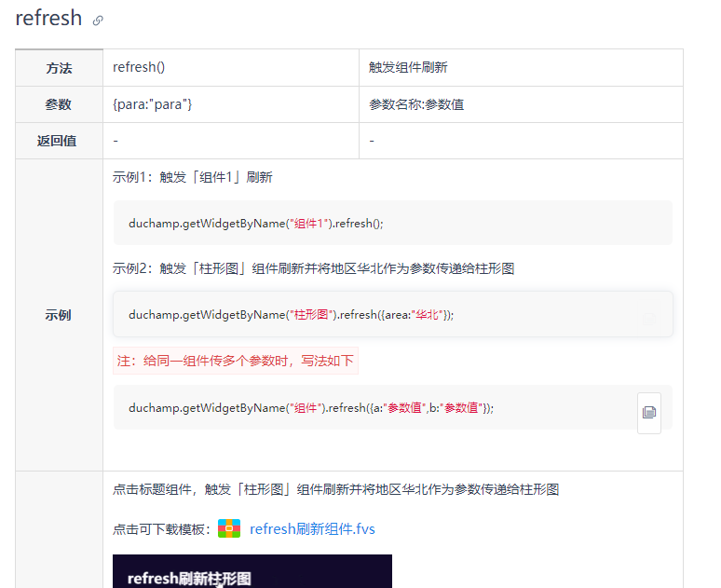Click the 点击可下载模板 label
The width and height of the screenshot is (721, 588).
(x=161, y=529)
